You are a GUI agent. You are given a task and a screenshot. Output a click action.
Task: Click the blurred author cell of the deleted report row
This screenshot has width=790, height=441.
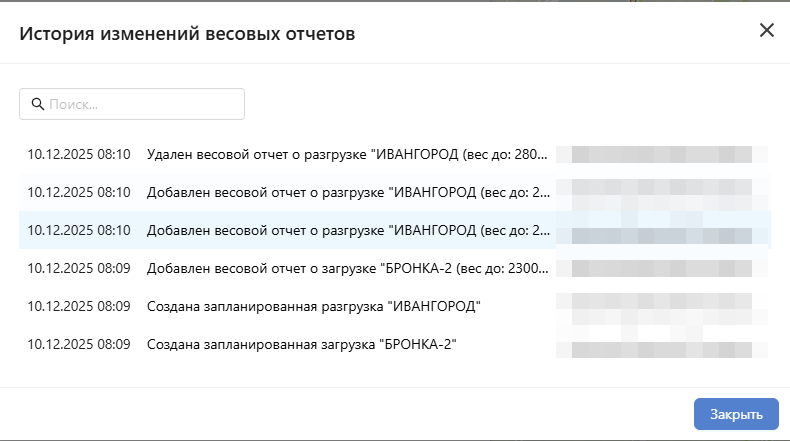tap(662, 155)
